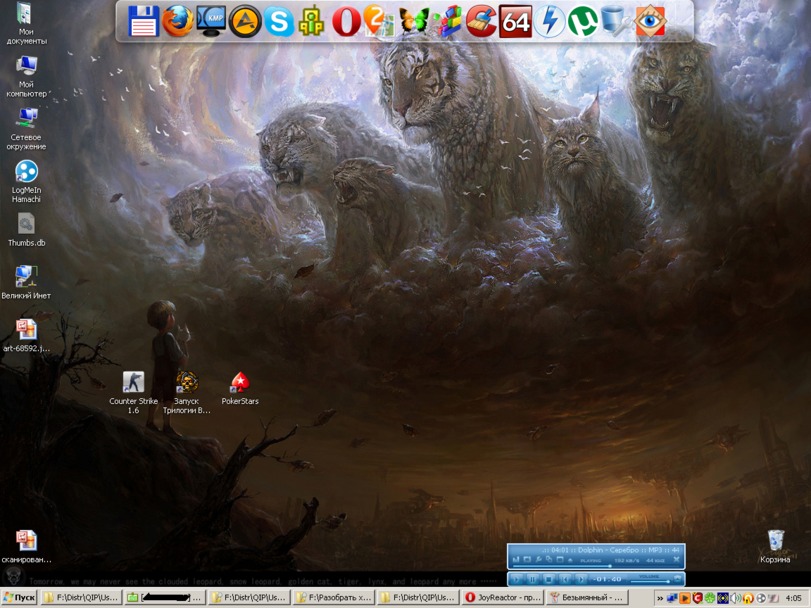Click the collapse button beside volume

(677, 579)
